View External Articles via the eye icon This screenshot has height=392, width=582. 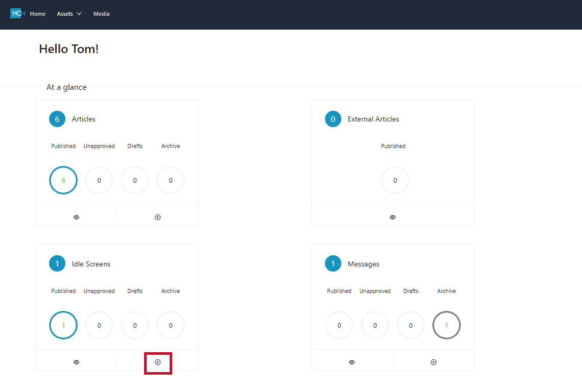click(392, 217)
